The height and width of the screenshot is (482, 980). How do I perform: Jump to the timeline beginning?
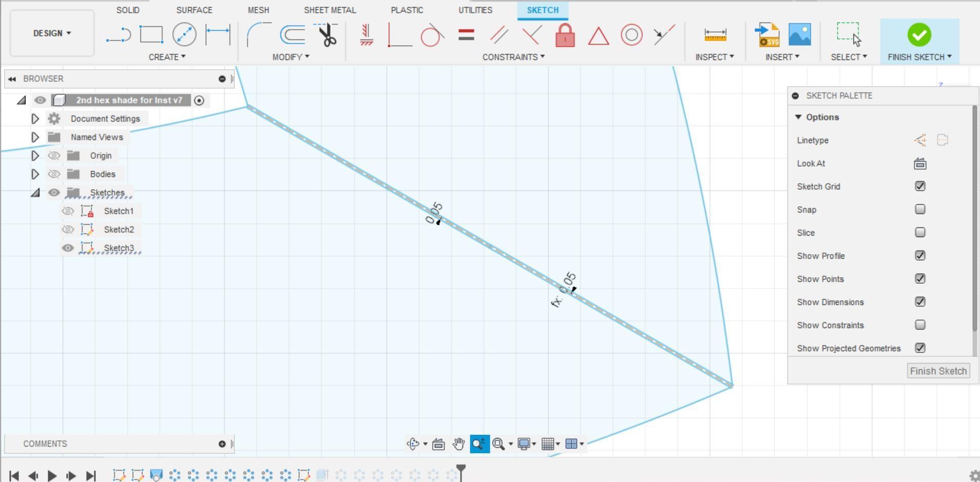pyautogui.click(x=14, y=476)
